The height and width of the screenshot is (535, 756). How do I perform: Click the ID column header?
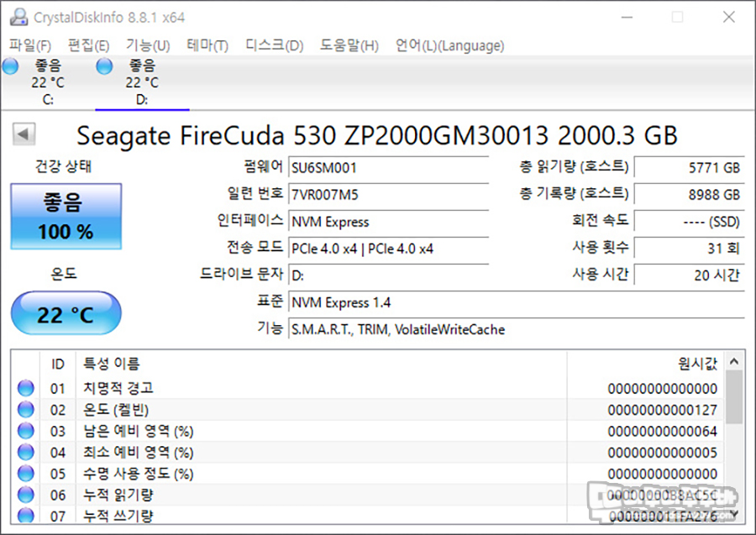pyautogui.click(x=58, y=364)
